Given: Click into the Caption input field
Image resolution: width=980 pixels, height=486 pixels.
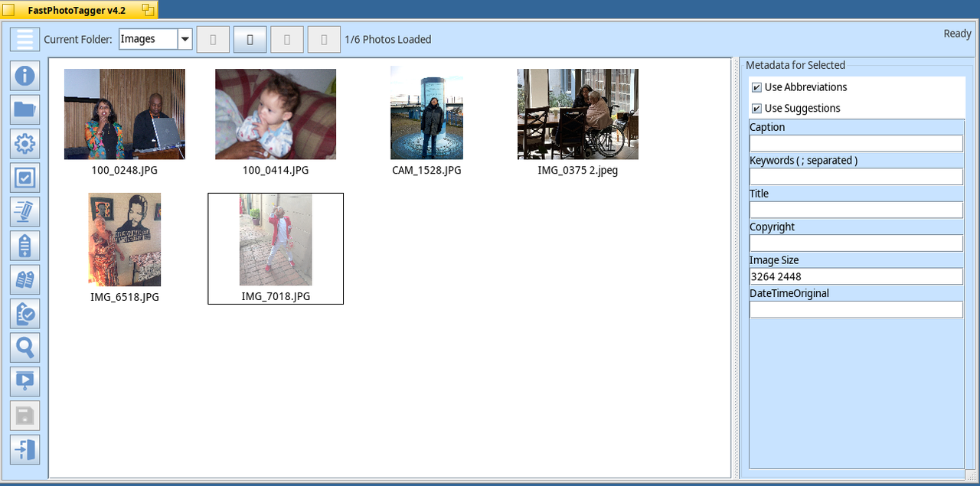Looking at the screenshot, I should pos(856,143).
